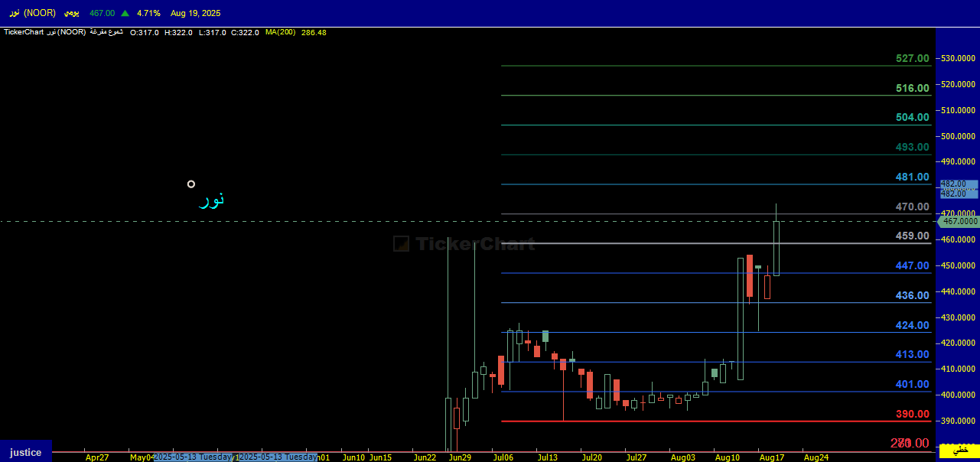Click the justice button
Screen dimensions: 980x462
pos(26,451)
